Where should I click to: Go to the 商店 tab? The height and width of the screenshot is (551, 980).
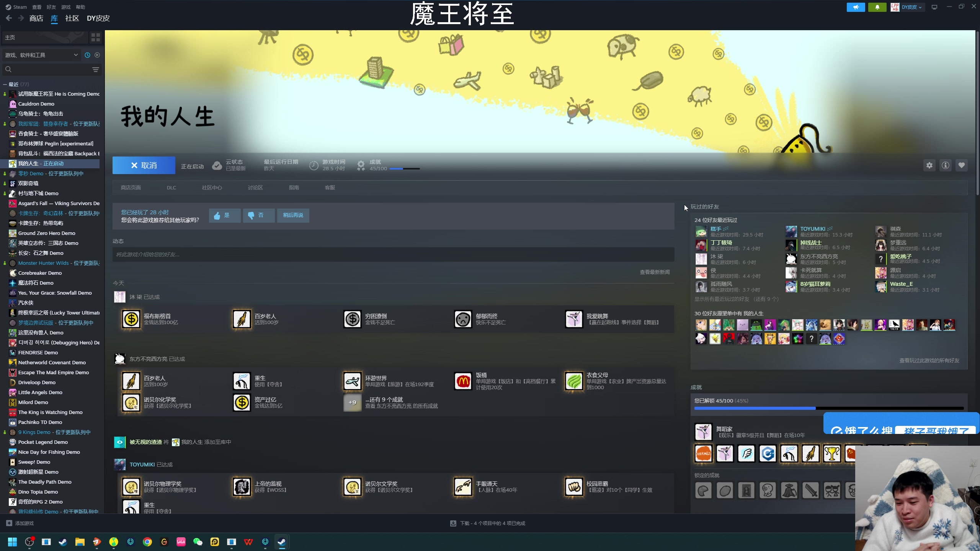click(x=36, y=18)
